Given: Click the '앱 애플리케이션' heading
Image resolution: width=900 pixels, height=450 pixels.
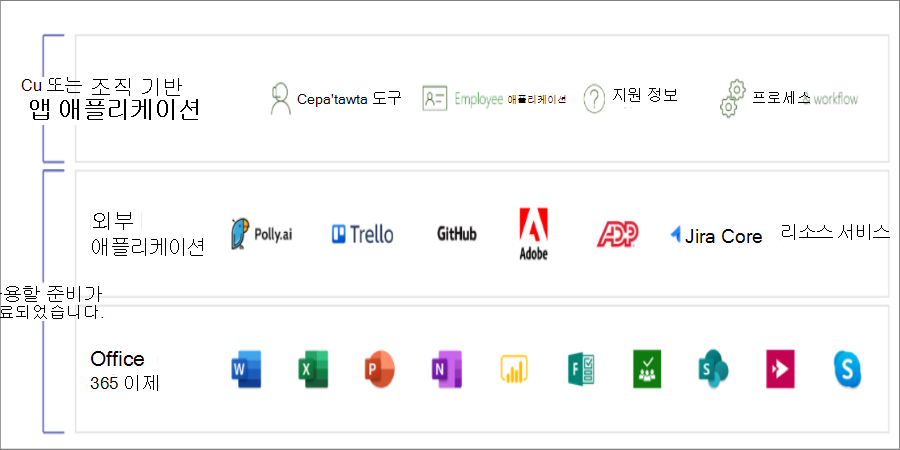Looking at the screenshot, I should tap(114, 110).
